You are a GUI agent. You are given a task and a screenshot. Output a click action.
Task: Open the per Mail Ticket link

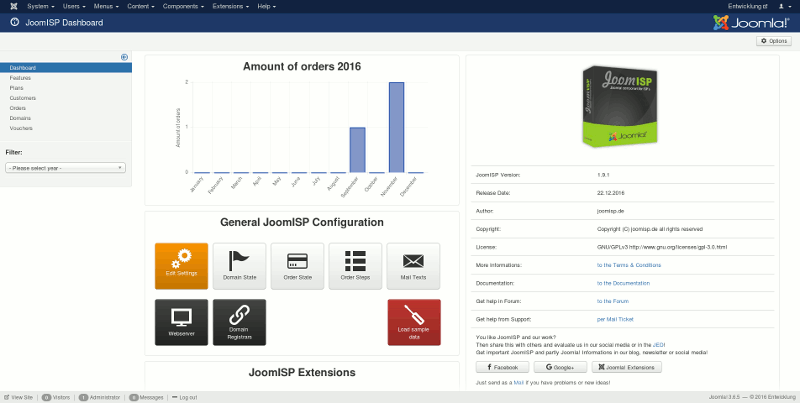[x=615, y=319]
